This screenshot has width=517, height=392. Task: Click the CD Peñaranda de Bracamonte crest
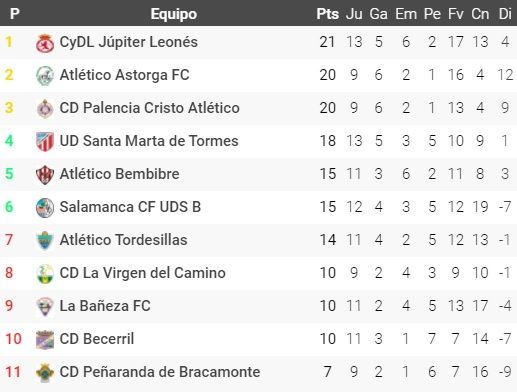(45, 373)
